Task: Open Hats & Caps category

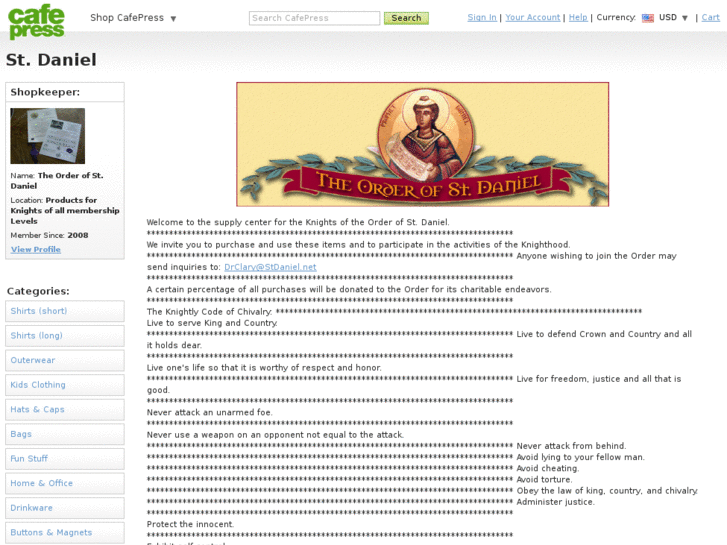Action: coord(65,409)
